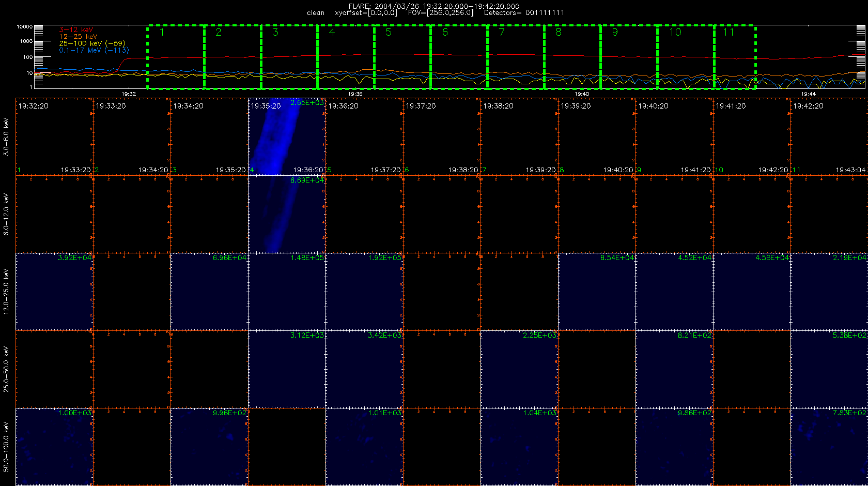The width and height of the screenshot is (868, 486).
Task: Open the 6.0-12.0 keV image peaking 8.69E+04
Action: click(287, 214)
